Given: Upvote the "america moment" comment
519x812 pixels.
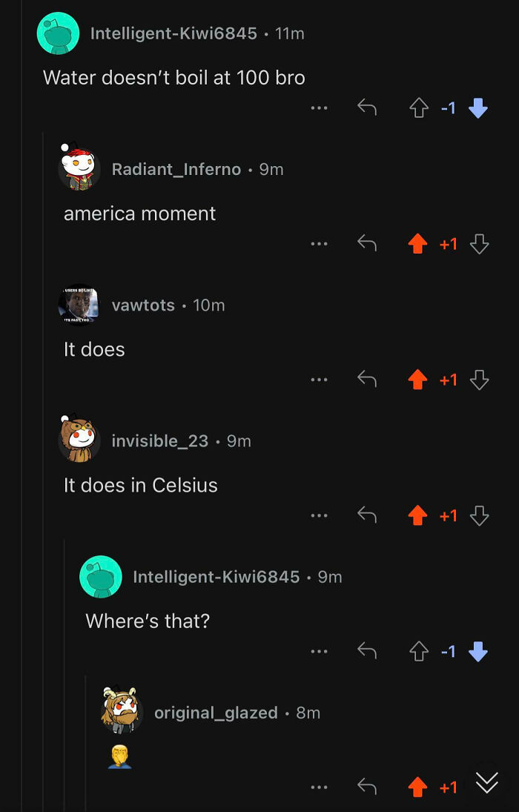Looking at the screenshot, I should [419, 243].
